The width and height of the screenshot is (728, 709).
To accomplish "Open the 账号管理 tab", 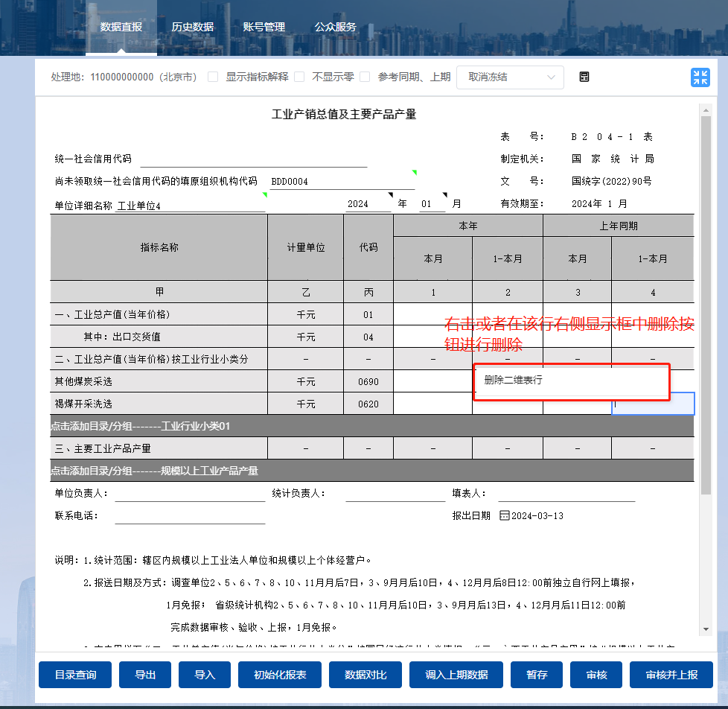I will click(264, 27).
